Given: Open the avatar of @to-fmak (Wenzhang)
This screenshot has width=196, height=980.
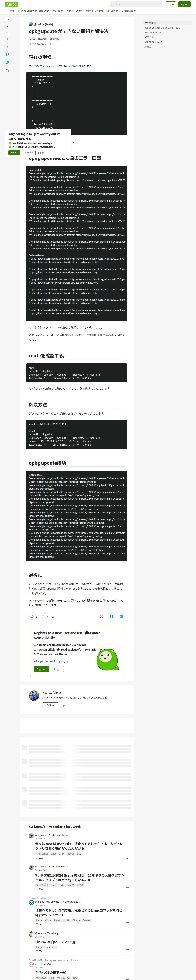Looking at the screenshot, I should point(31,934).
